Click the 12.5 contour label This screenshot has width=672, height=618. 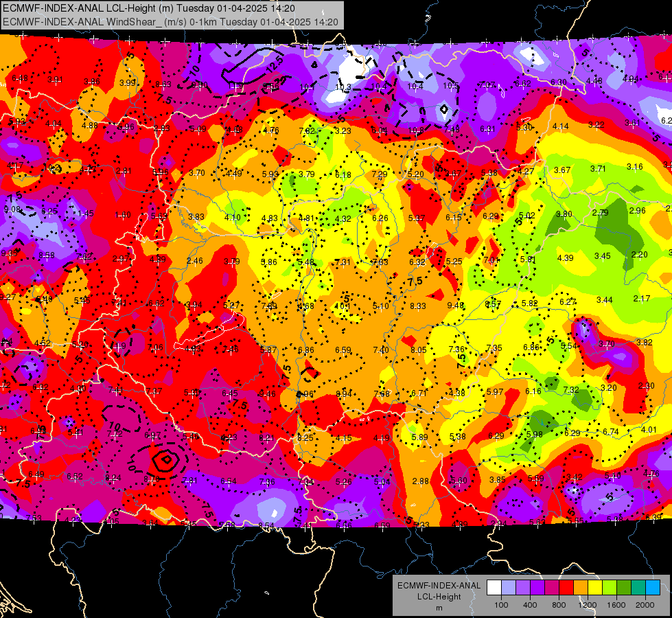275,65
